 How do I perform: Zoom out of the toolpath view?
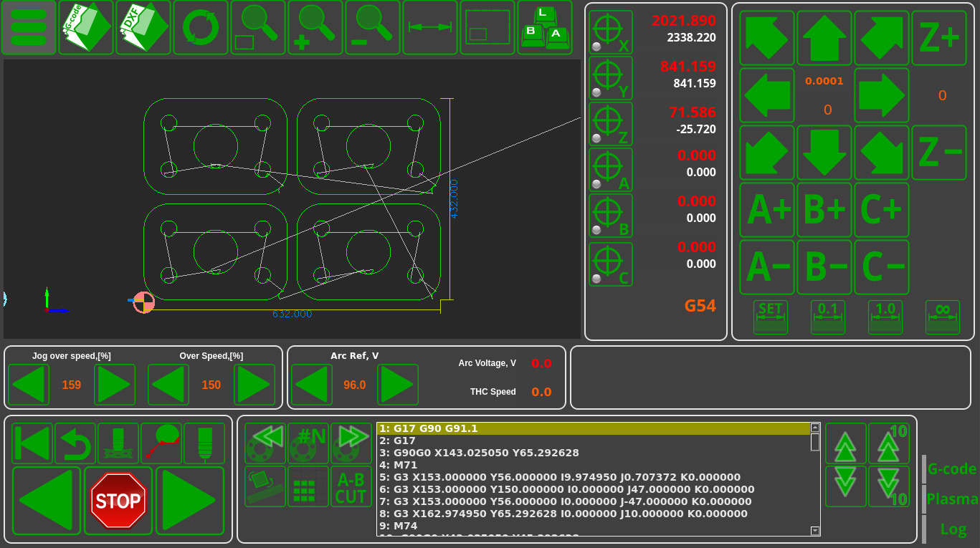(x=373, y=28)
